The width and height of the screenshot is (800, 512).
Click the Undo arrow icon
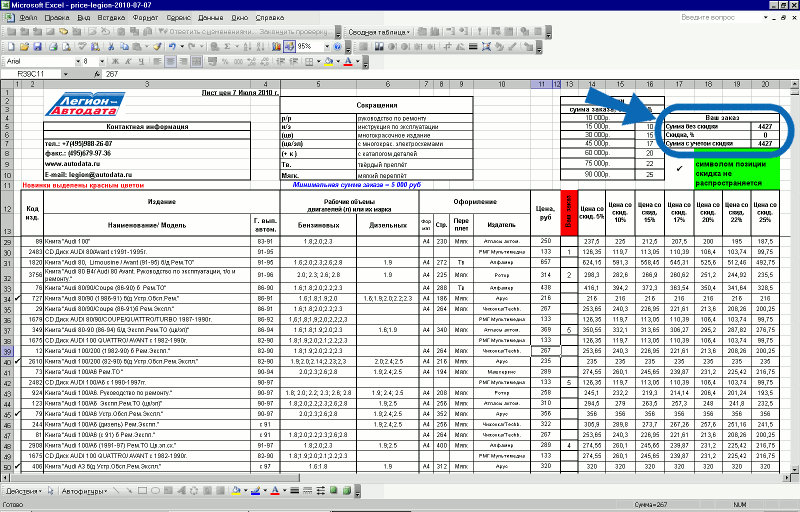[172, 47]
